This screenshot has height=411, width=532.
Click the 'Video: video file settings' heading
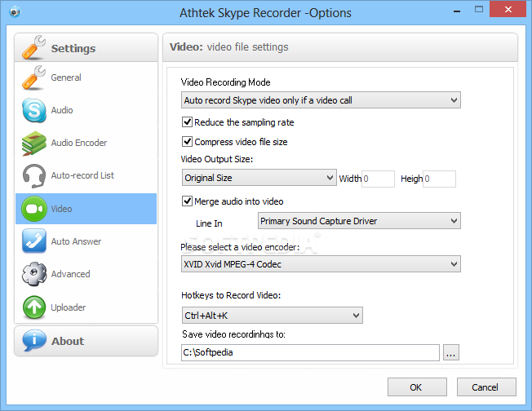point(229,46)
